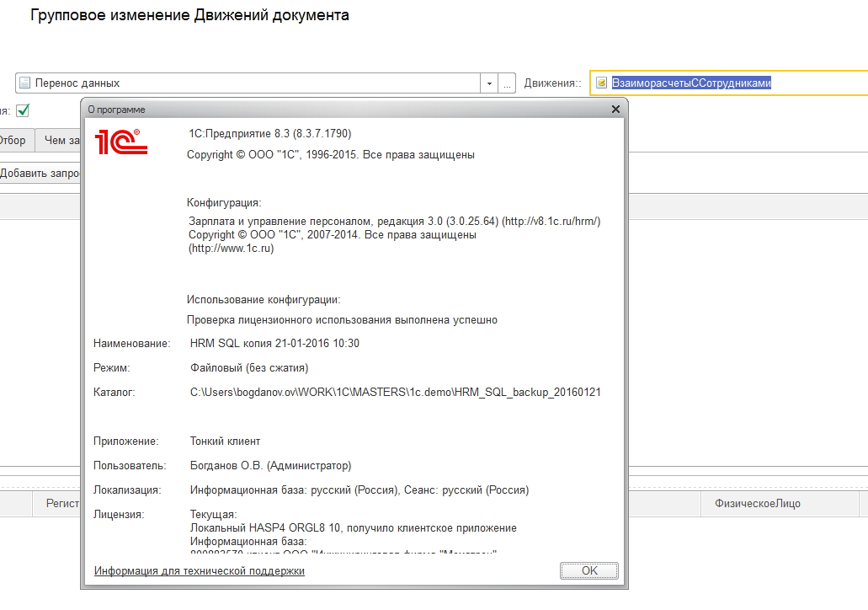Screen dimensions: 868x610
Task: Close the О программе dialog
Action: tap(615, 110)
